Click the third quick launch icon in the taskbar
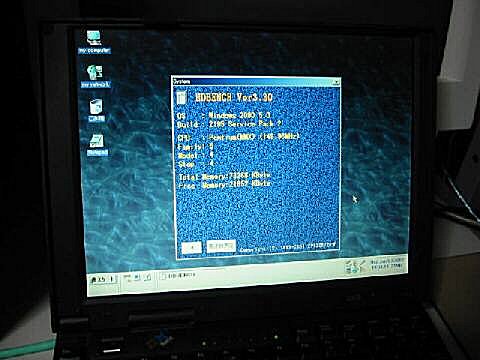The width and height of the screenshot is (480, 360). (x=148, y=276)
